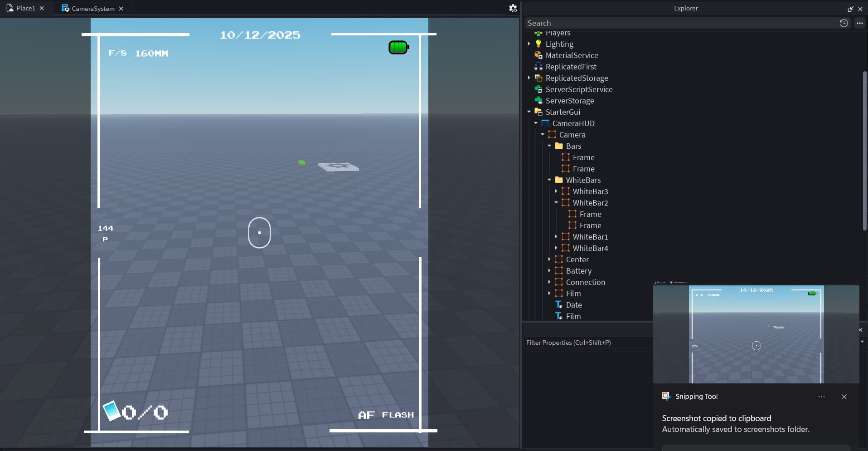Click the MaterialService icon in Explorer
The height and width of the screenshot is (451, 868).
(x=538, y=55)
